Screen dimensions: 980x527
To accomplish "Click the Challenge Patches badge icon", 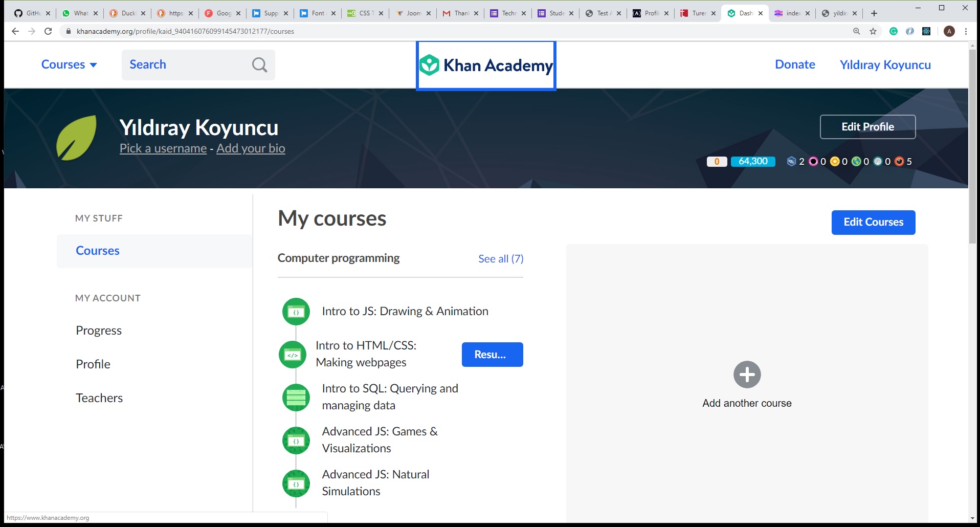I will pos(791,162).
